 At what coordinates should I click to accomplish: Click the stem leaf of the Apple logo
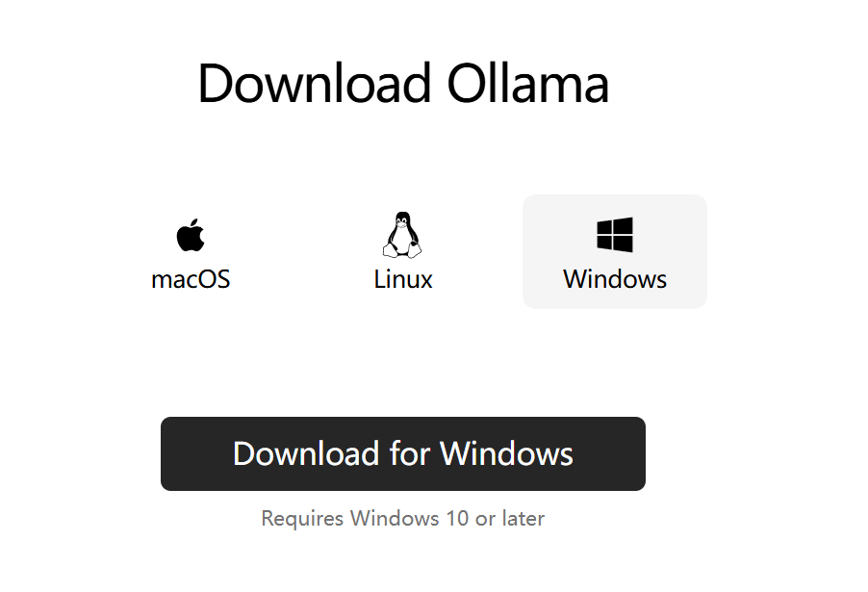[x=194, y=222]
